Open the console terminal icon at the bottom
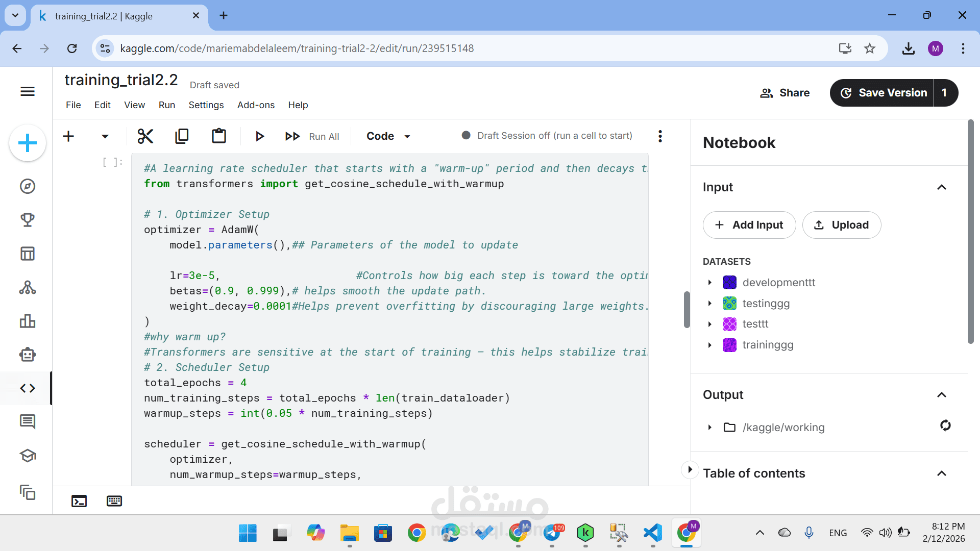Screen dimensions: 980x551 (x=79, y=501)
